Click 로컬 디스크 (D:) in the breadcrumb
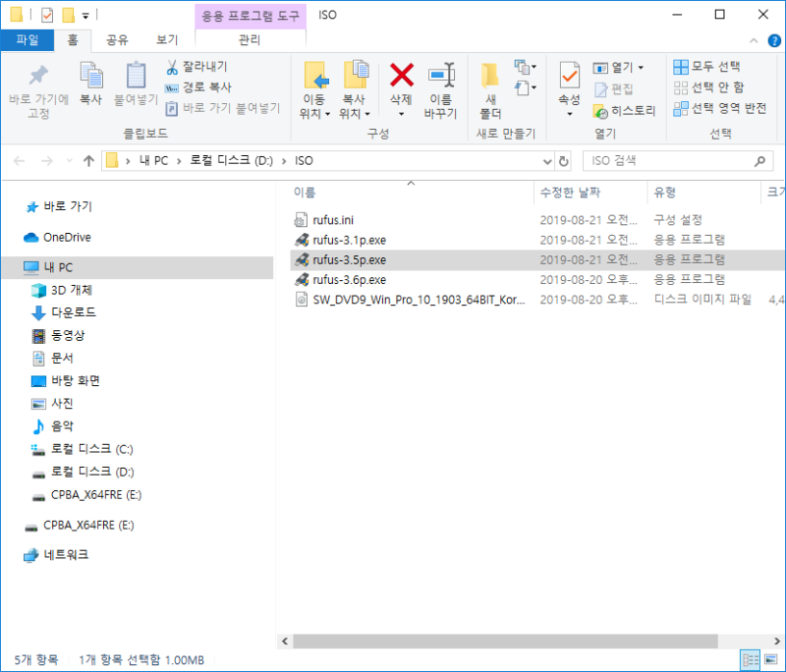Screen dimensions: 786x672 231,161
